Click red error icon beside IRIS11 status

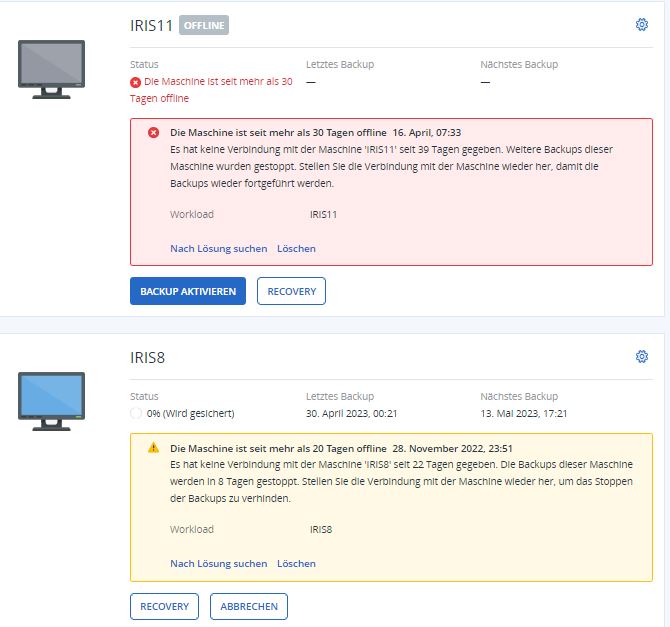click(135, 82)
